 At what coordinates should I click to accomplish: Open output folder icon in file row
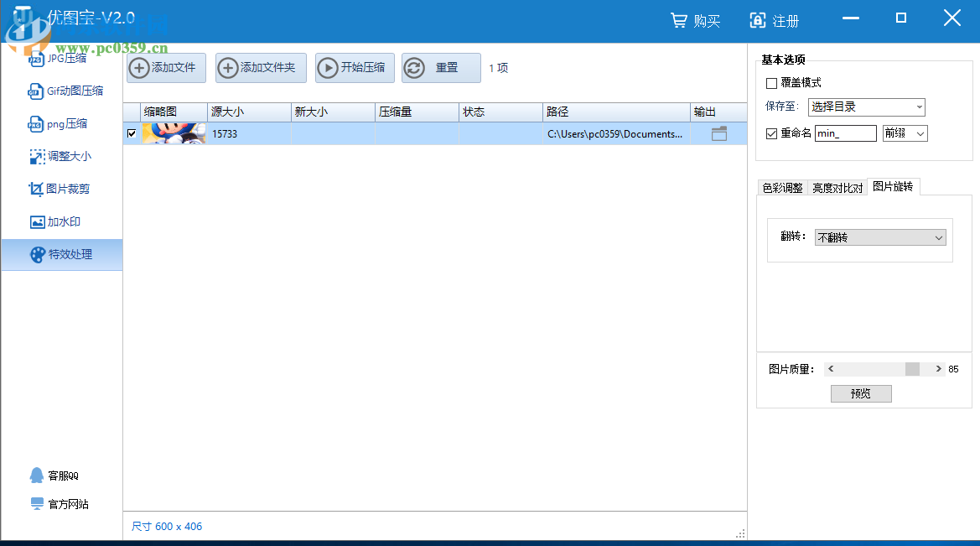click(x=718, y=133)
